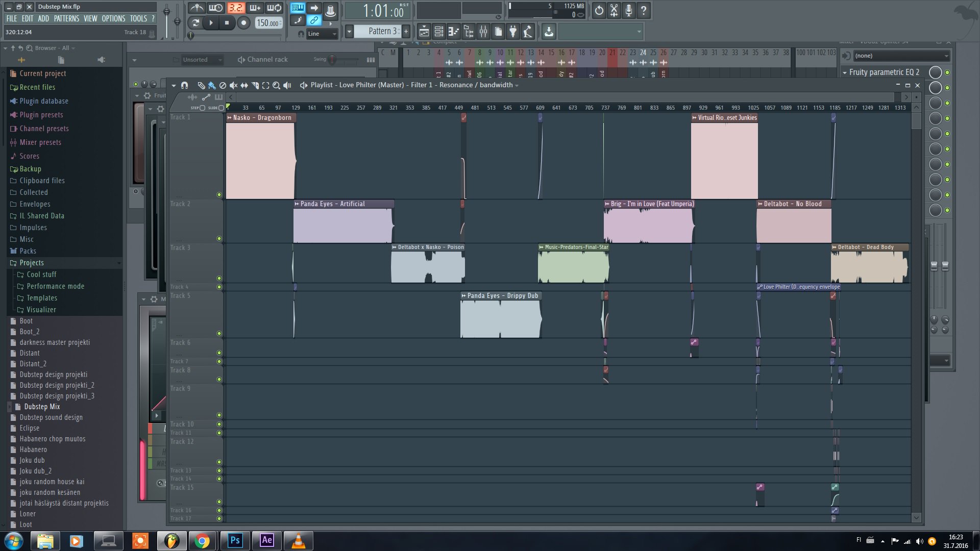
Task: Open the pattern selector dropdown arrow
Action: pos(349,32)
